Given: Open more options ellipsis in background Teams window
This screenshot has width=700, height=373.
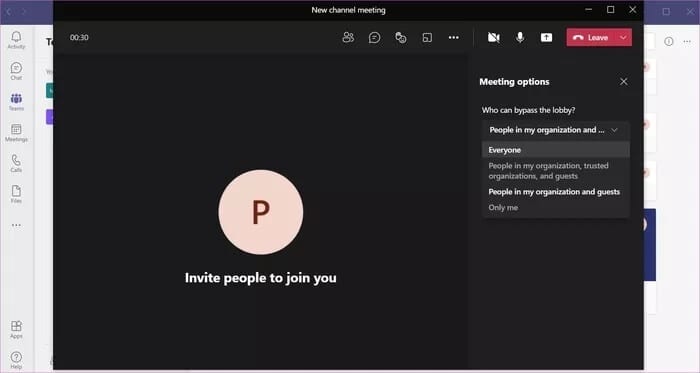Looking at the screenshot, I should pyautogui.click(x=687, y=41).
